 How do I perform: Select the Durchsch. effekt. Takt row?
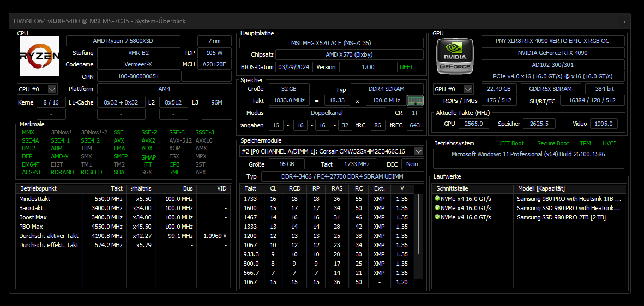click(x=123, y=245)
